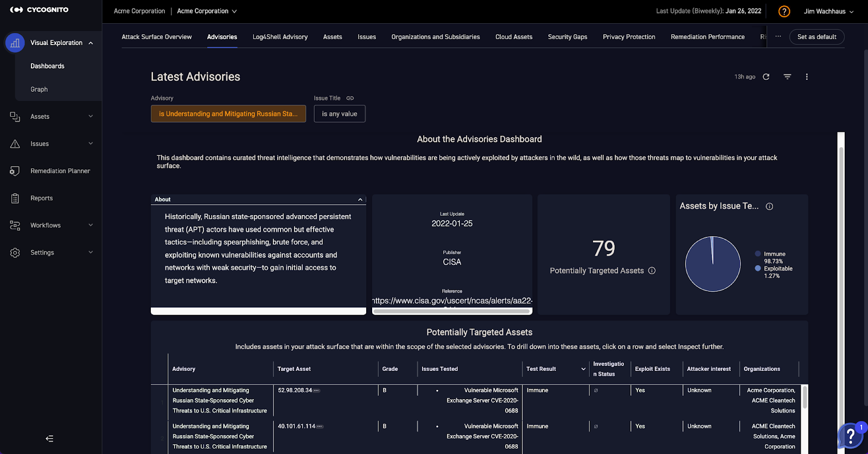Viewport: 868px width, 454px height.
Task: Click the Advisory filter value button
Action: pyautogui.click(x=228, y=113)
